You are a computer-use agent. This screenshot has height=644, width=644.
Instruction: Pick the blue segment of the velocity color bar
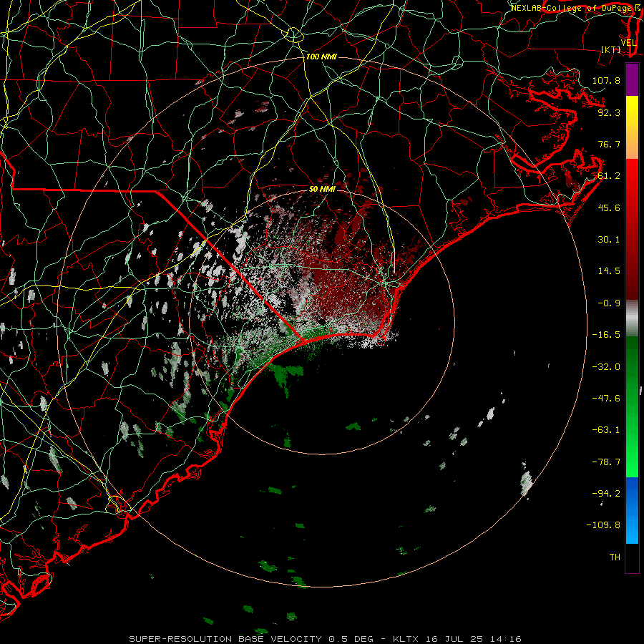point(632,510)
